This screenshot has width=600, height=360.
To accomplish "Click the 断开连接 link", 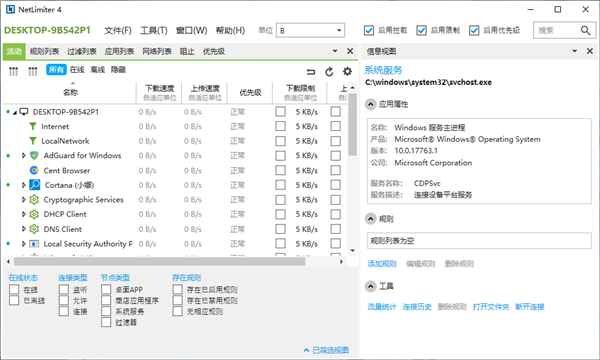I will click(x=530, y=306).
